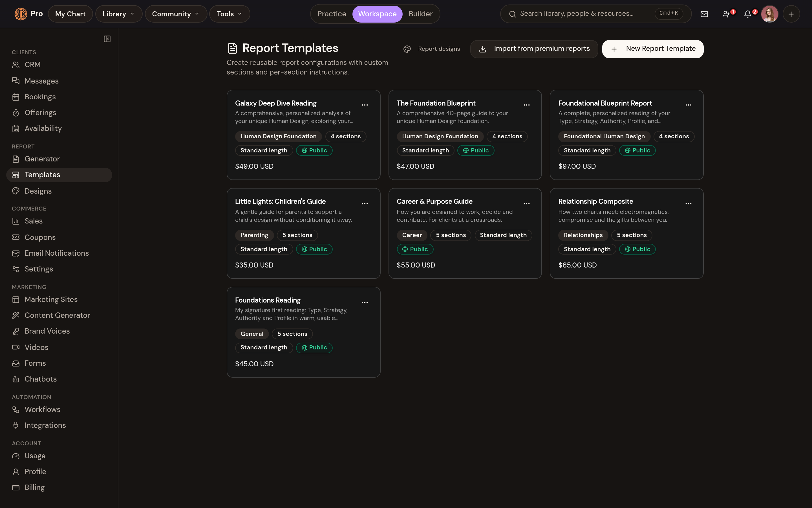Screen dimensions: 812x508
Task: Click Relationships tag on Relationship Composite
Action: pyautogui.click(x=583, y=235)
